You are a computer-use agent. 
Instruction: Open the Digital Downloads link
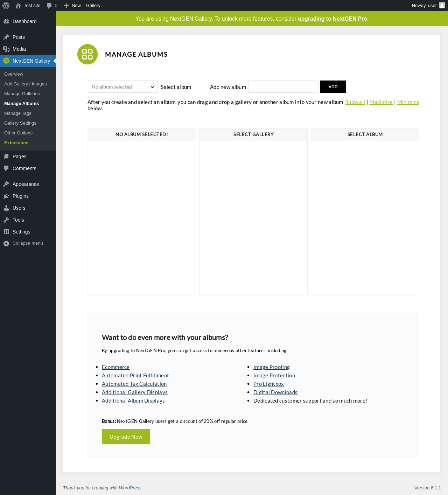point(275,392)
